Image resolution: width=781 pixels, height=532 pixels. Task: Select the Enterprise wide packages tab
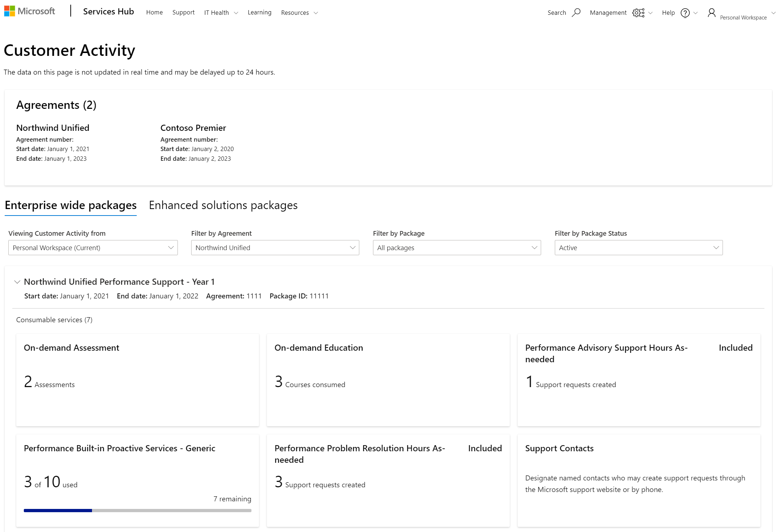pyautogui.click(x=70, y=205)
